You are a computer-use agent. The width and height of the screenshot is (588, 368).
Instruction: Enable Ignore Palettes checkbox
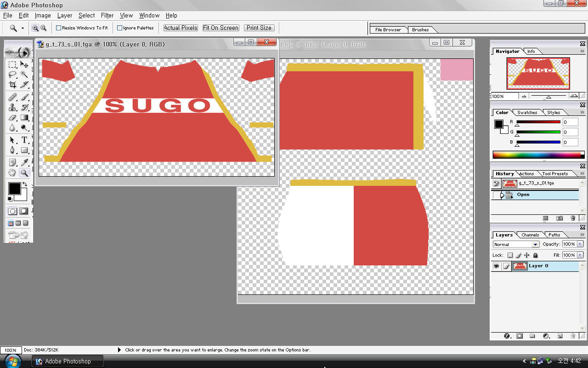point(120,28)
